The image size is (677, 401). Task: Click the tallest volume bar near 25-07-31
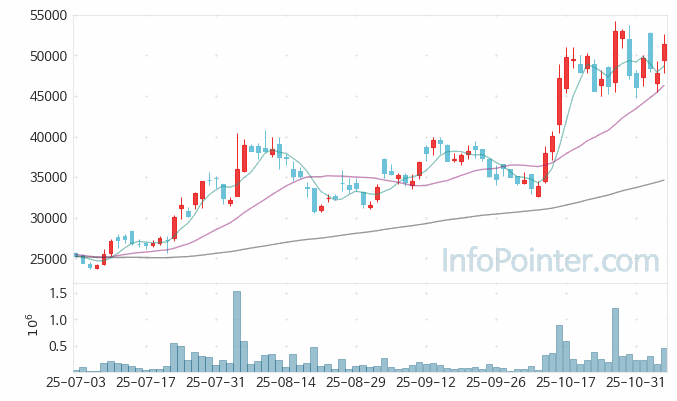click(x=237, y=332)
